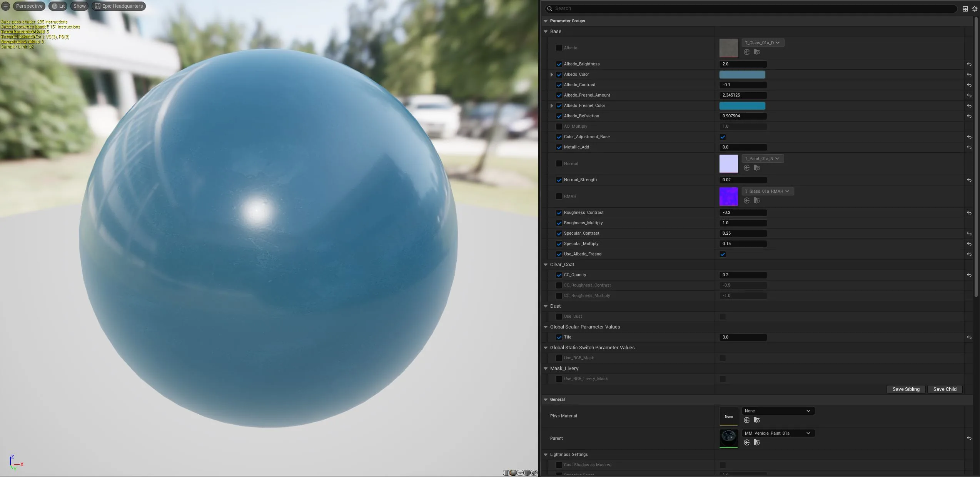This screenshot has height=477, width=980.
Task: Open the viewport options hamburger menu
Action: (x=6, y=6)
